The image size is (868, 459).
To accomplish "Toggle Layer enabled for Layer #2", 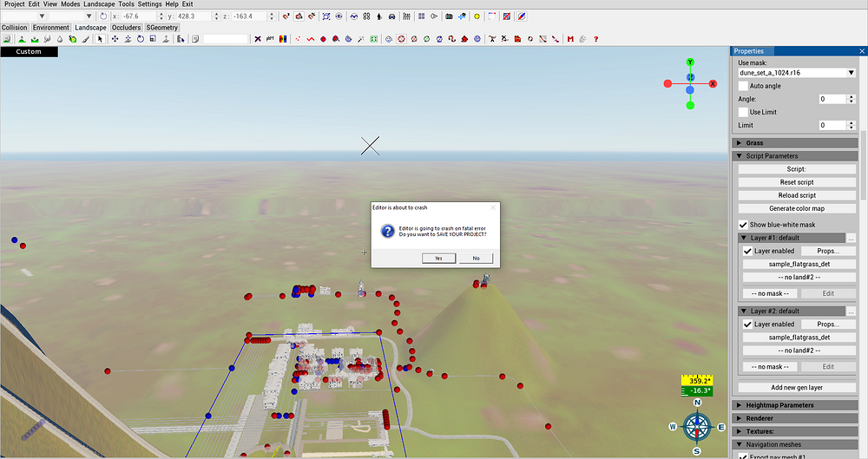I will pyautogui.click(x=747, y=325).
